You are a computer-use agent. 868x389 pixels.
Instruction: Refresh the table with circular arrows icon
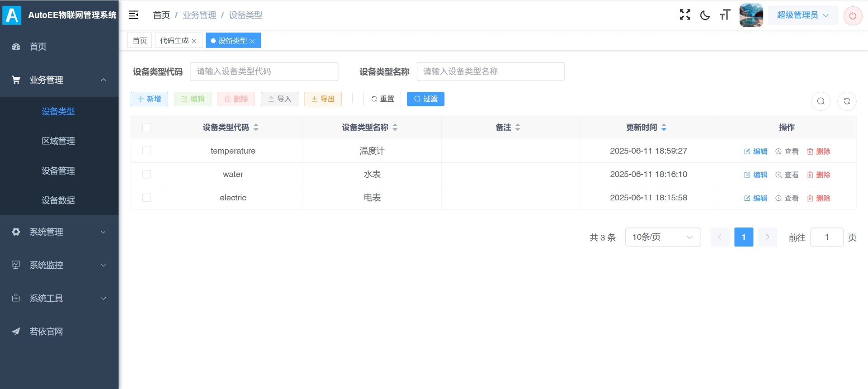847,101
